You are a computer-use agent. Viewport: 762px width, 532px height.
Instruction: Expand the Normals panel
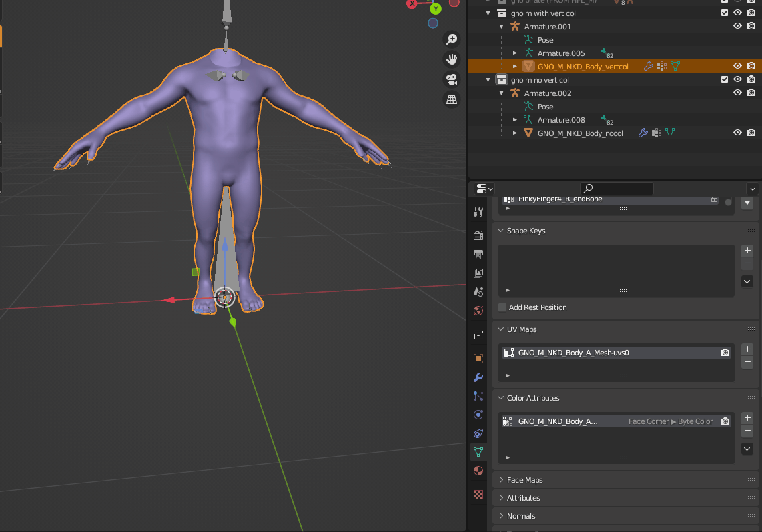click(500, 515)
